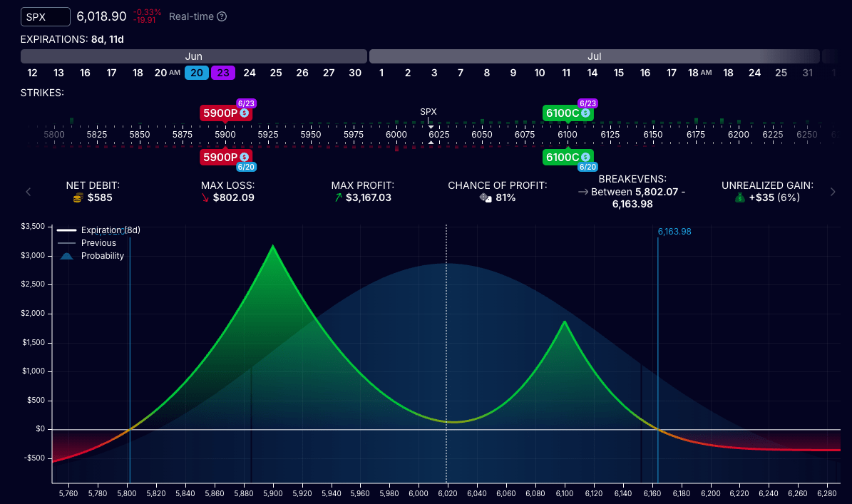Toggle the Probability curve in chart legend
Screen dimensions: 852x504
[x=101, y=256]
